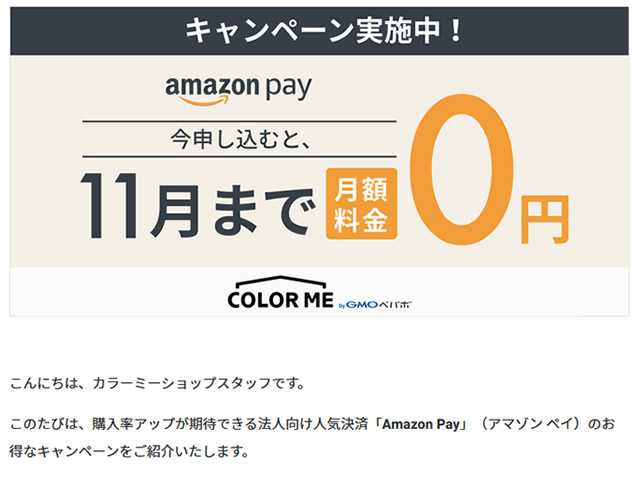
Task: Select the orange 月額料金 badge
Action: coord(361,204)
